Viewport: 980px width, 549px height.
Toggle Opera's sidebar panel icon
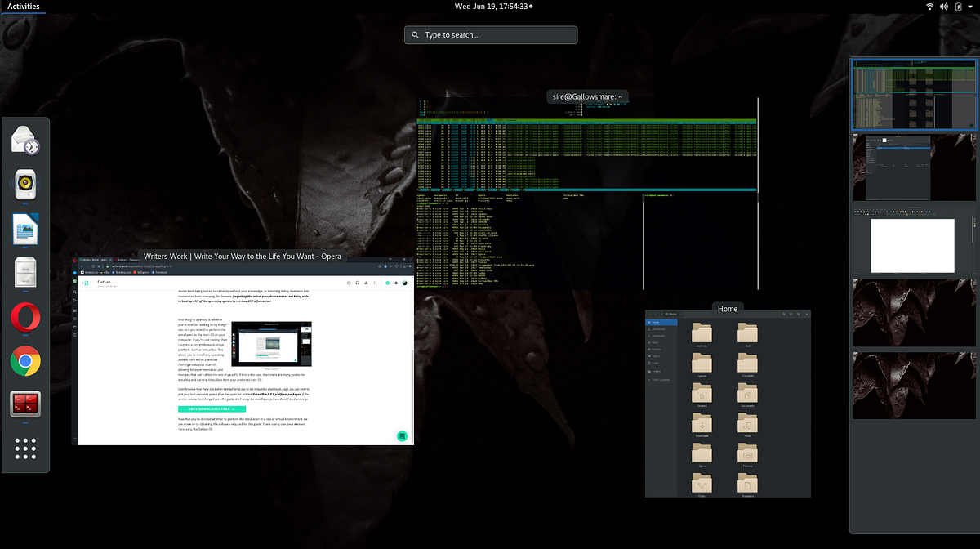tap(410, 266)
